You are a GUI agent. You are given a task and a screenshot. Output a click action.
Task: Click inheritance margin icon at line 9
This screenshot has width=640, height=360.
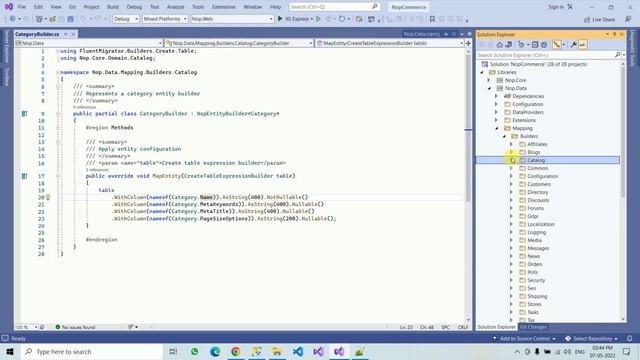(x=24, y=114)
